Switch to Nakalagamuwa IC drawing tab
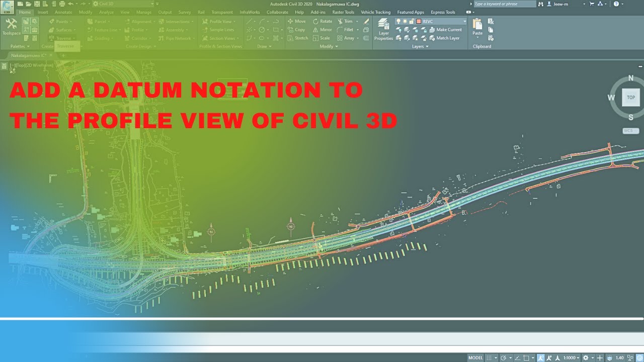 click(28, 55)
